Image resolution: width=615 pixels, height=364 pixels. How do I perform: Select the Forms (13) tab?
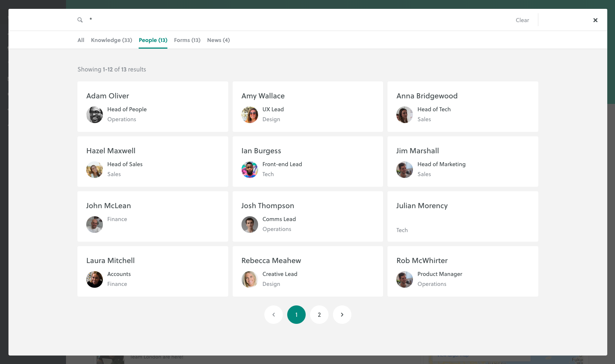pyautogui.click(x=187, y=40)
